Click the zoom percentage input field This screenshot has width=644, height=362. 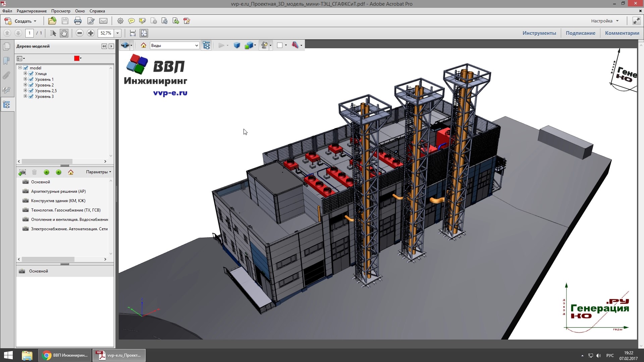click(106, 33)
